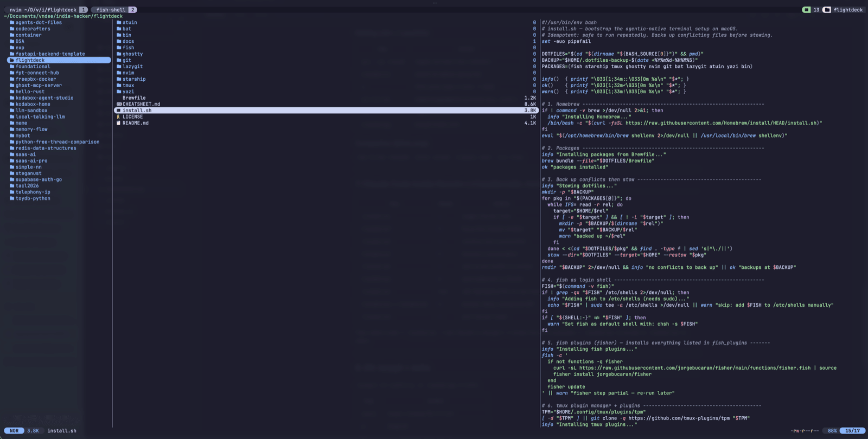868x439 pixels.
Task: Click the folder icon next to ghostty
Action: tap(119, 54)
